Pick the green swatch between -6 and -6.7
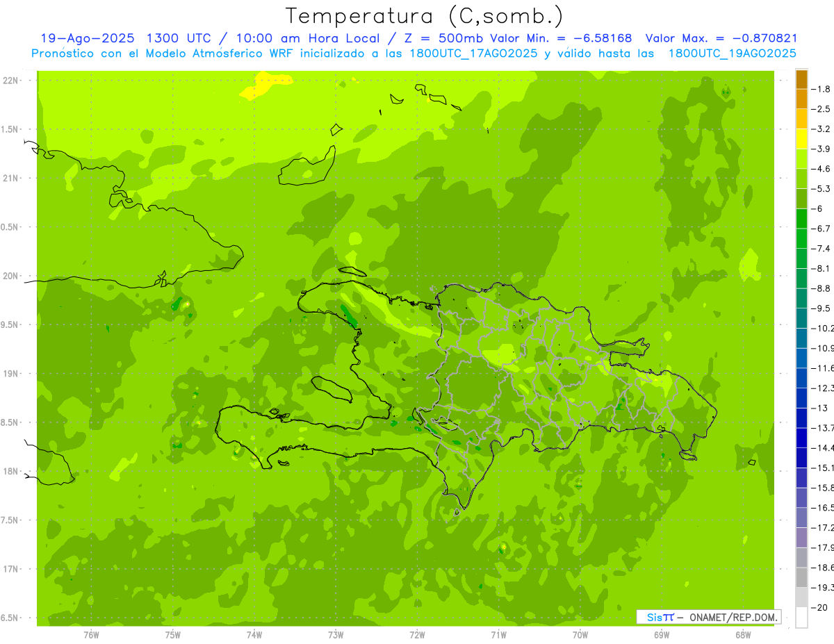The height and width of the screenshot is (644, 834). coord(801,218)
